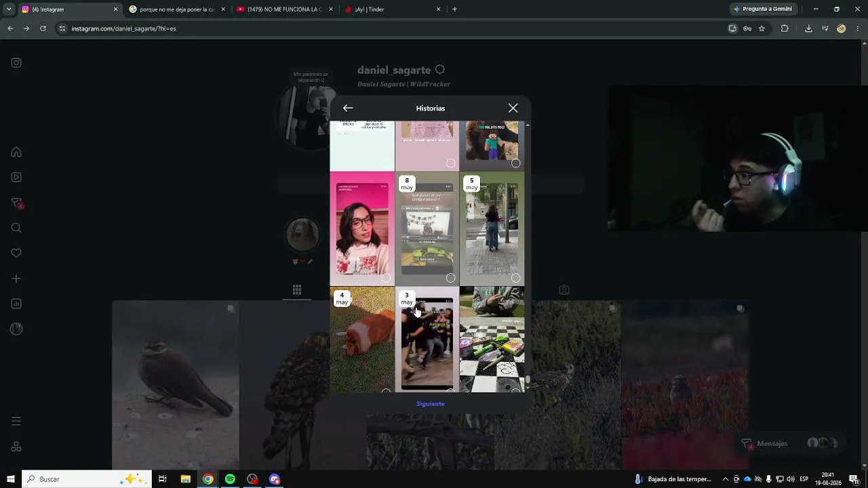868x488 pixels.
Task: Open the ESP language switcher
Action: (x=804, y=479)
